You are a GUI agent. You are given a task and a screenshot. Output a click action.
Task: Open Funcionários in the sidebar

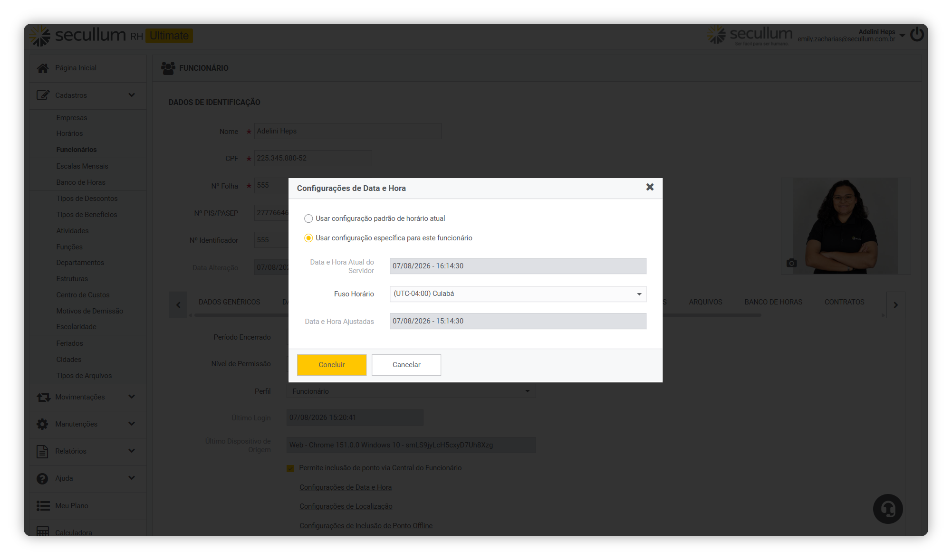pos(77,150)
